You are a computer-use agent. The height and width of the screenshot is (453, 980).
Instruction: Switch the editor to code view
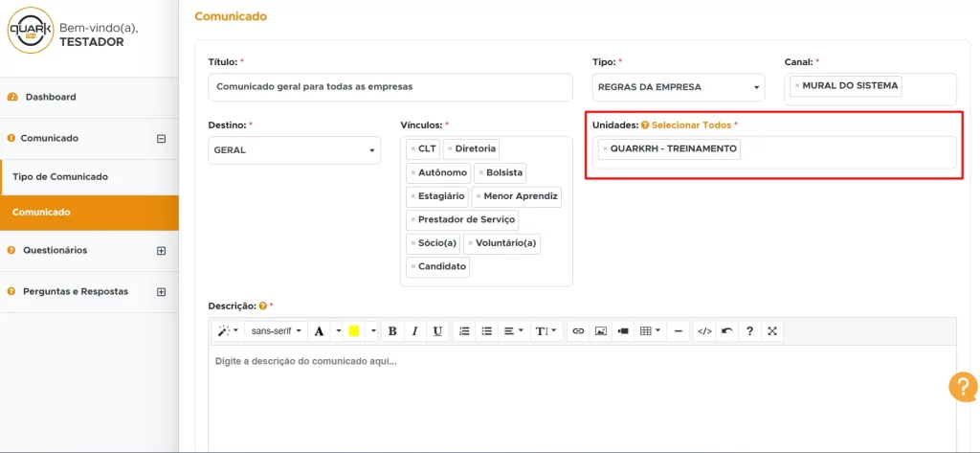(x=704, y=331)
